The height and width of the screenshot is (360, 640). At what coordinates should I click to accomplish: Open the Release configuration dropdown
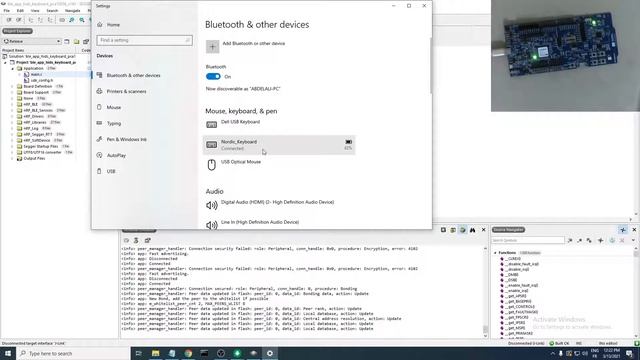(32, 41)
